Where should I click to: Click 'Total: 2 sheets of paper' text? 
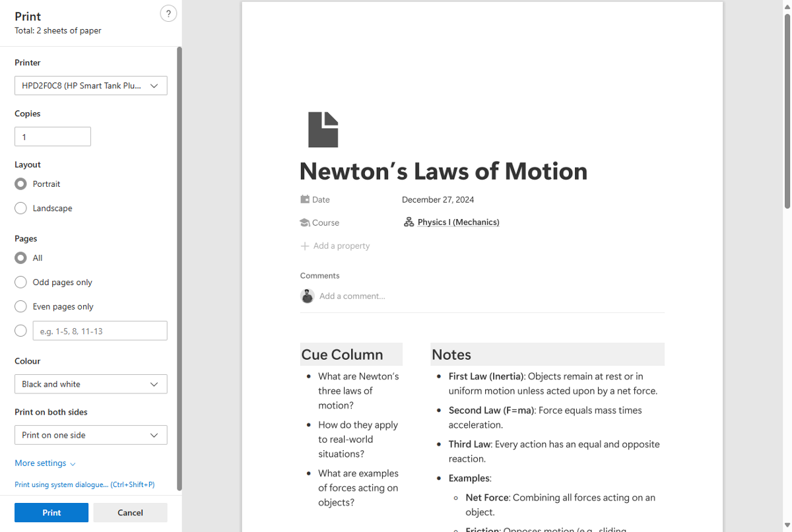tap(58, 31)
